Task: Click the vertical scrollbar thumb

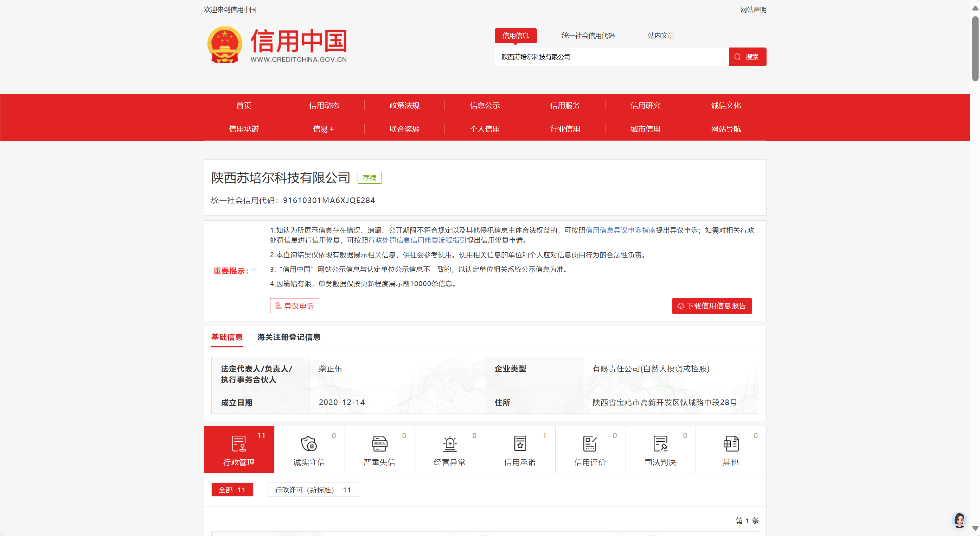Action: pos(975,48)
